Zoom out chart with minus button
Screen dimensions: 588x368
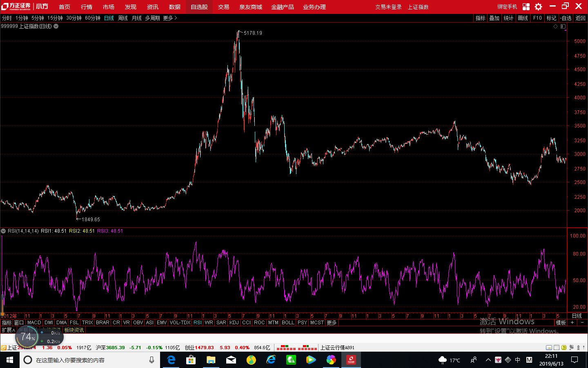tap(582, 323)
